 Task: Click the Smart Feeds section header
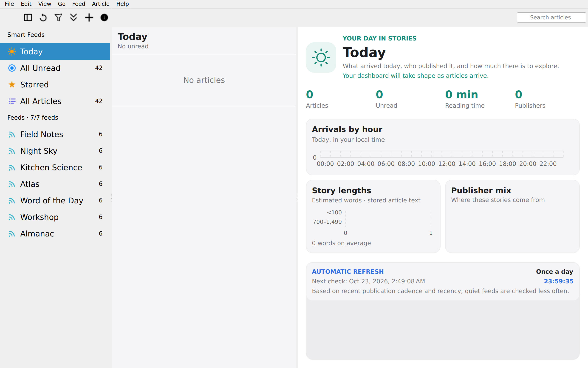point(26,35)
